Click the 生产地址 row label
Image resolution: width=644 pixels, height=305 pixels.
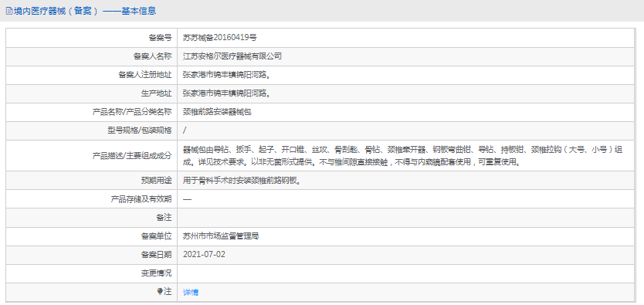pos(157,93)
